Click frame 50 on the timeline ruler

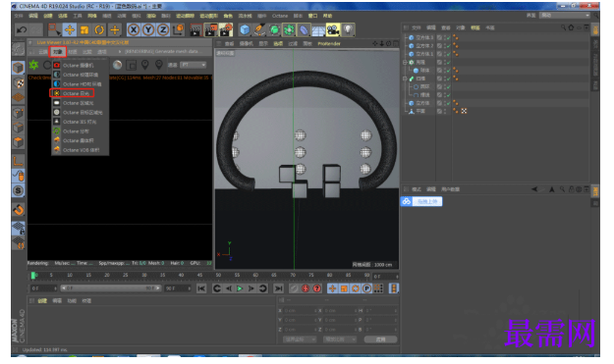click(218, 276)
